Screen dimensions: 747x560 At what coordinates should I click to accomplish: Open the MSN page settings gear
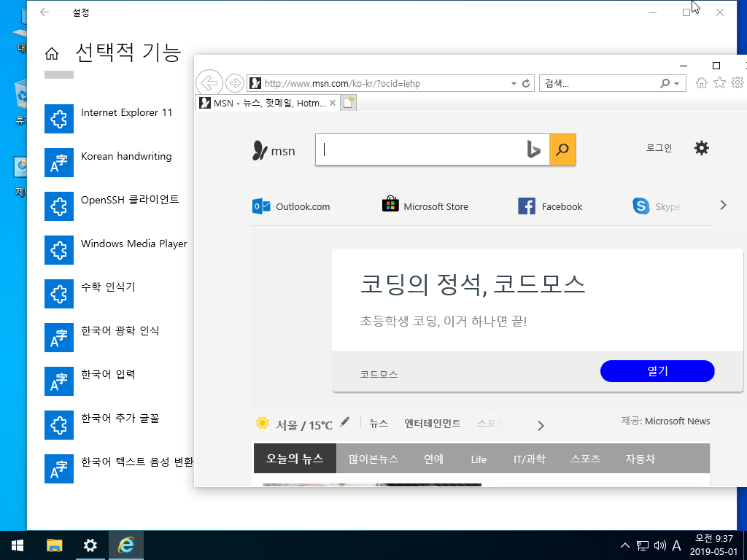pyautogui.click(x=701, y=148)
